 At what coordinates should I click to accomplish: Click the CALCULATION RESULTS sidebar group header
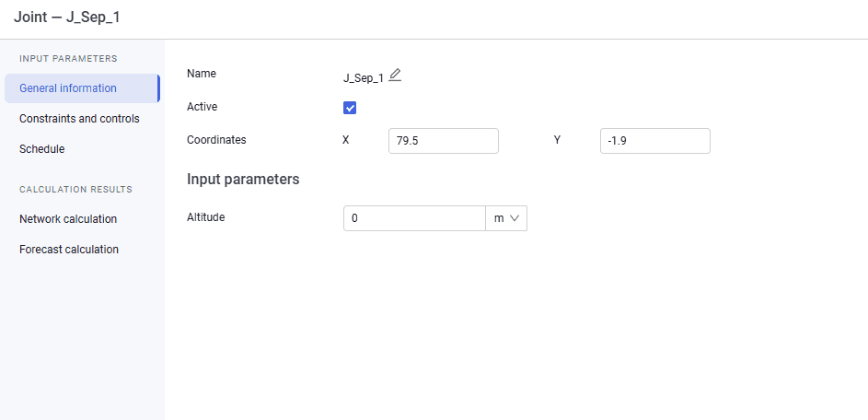[x=75, y=190]
